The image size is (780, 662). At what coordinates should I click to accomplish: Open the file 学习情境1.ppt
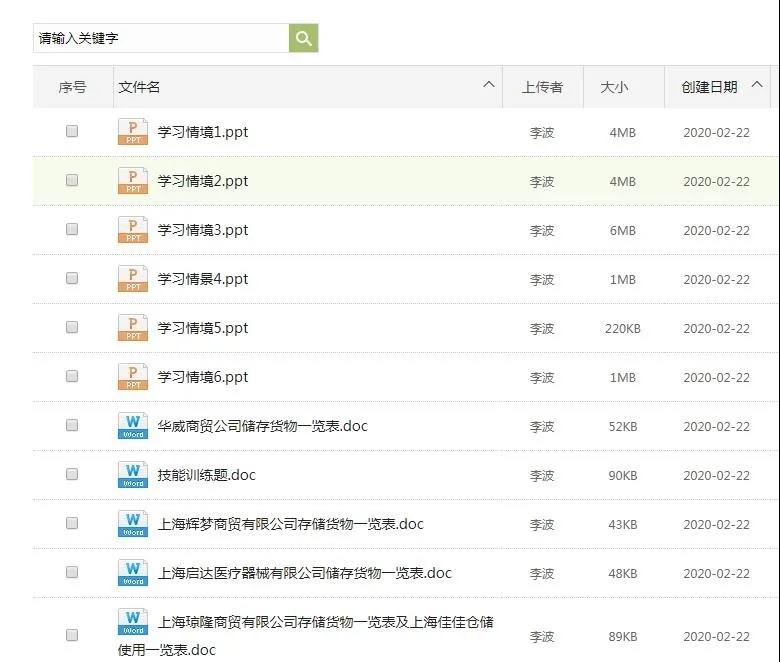tap(203, 132)
